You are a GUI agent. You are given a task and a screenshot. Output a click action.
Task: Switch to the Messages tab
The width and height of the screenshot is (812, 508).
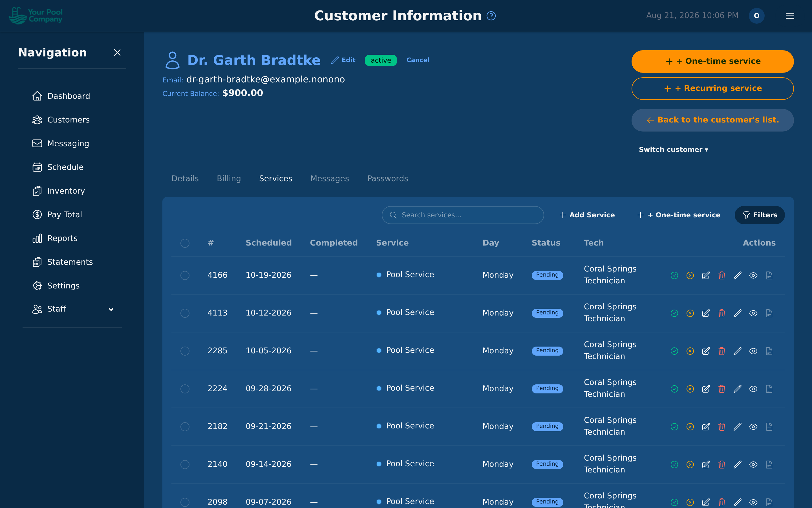(x=330, y=178)
